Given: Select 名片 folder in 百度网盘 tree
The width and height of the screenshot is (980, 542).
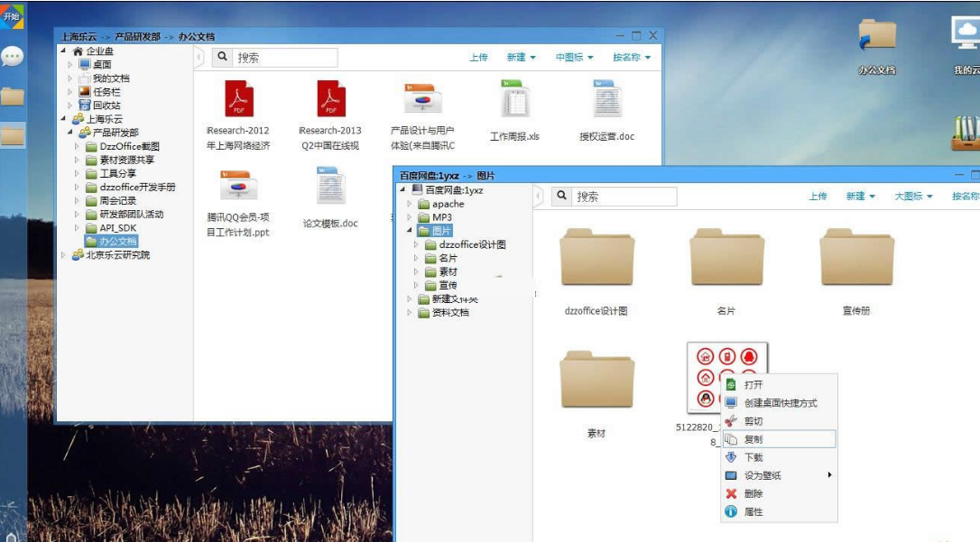Looking at the screenshot, I should pos(441,258).
